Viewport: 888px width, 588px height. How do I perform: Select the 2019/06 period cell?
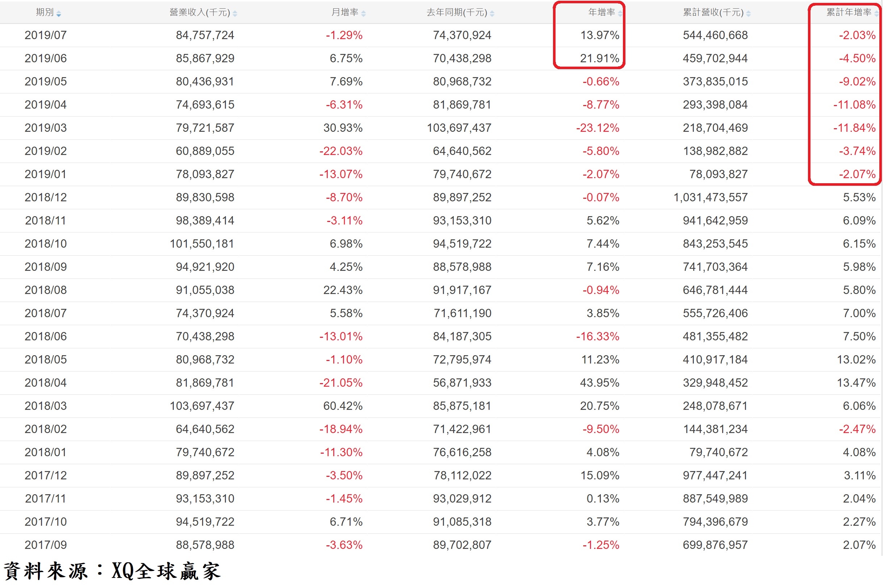[x=46, y=59]
